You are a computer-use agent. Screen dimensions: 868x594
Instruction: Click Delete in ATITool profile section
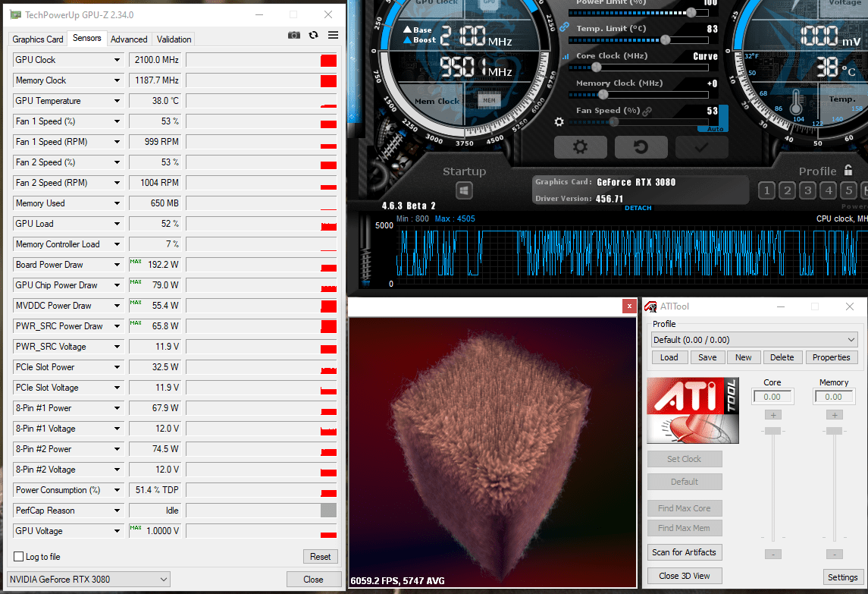782,357
